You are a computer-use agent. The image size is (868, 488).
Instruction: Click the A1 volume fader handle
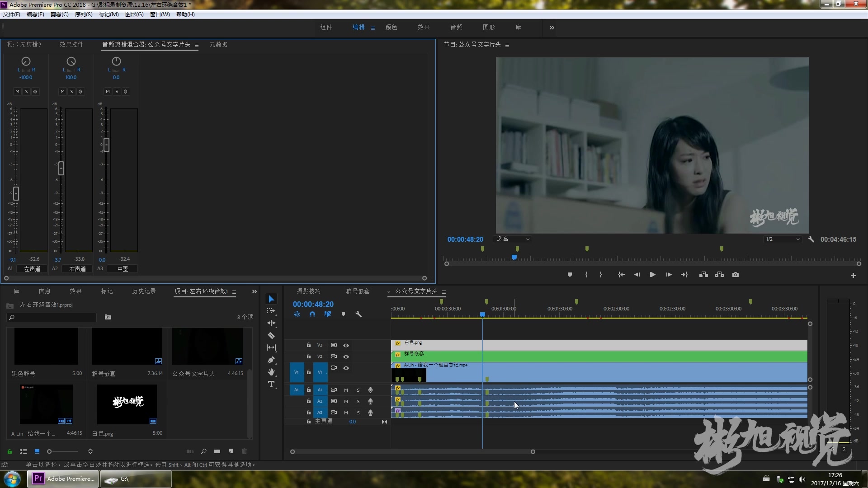pyautogui.click(x=16, y=193)
